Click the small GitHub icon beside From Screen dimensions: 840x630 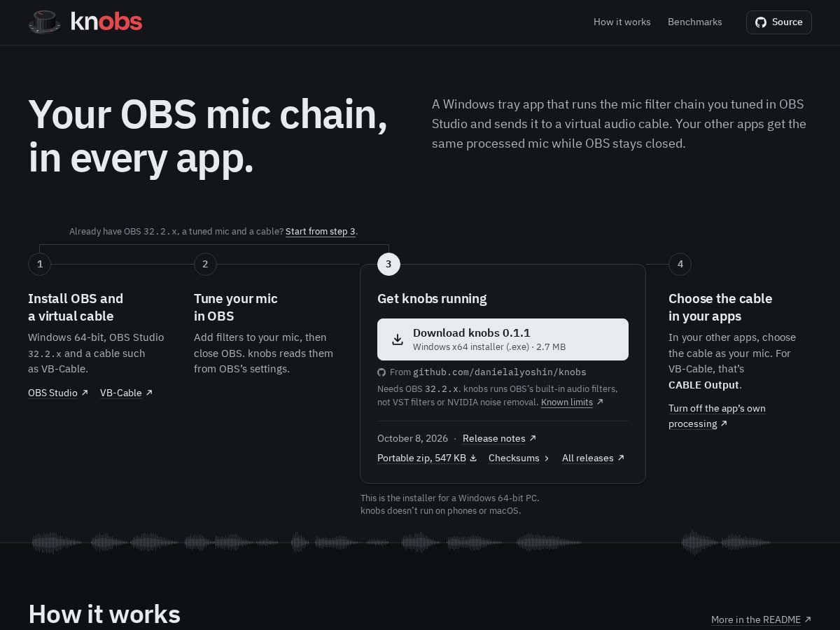tap(381, 372)
